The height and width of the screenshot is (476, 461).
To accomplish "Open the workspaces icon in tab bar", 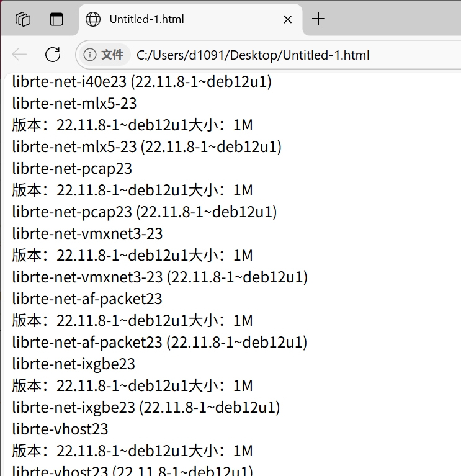I will [x=23, y=19].
